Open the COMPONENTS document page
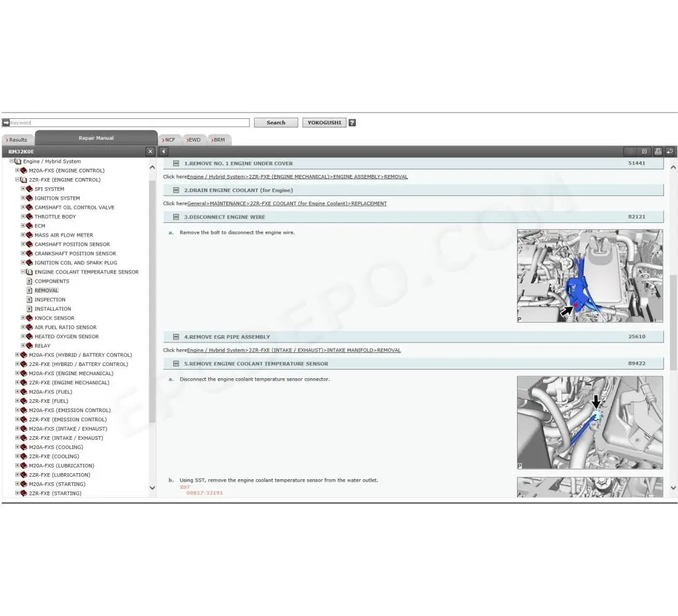The image size is (678, 616). (x=52, y=282)
